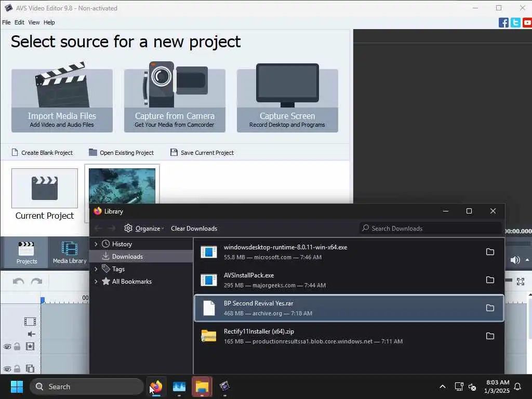Image resolution: width=532 pixels, height=399 pixels.
Task: Click the video overlay track icon
Action: click(x=30, y=368)
